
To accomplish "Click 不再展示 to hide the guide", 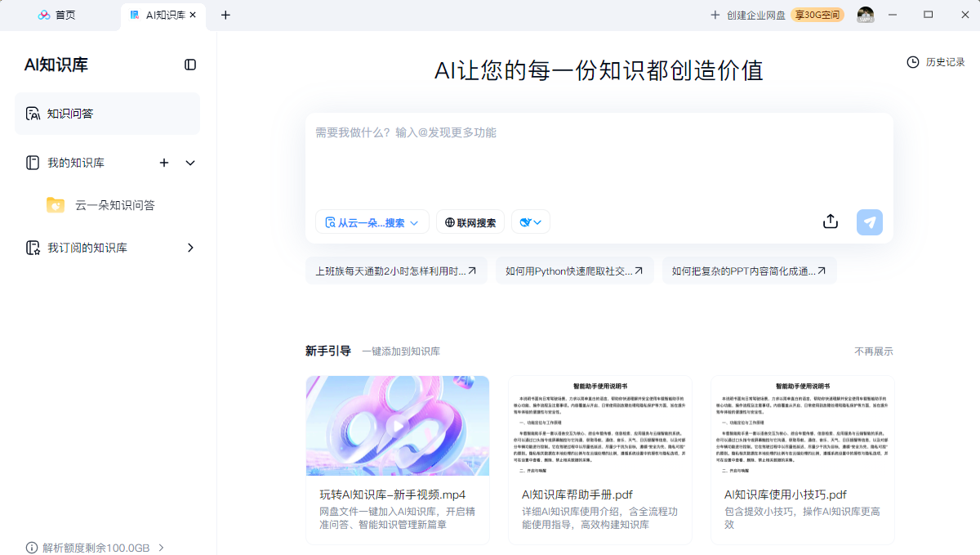I will 874,351.
